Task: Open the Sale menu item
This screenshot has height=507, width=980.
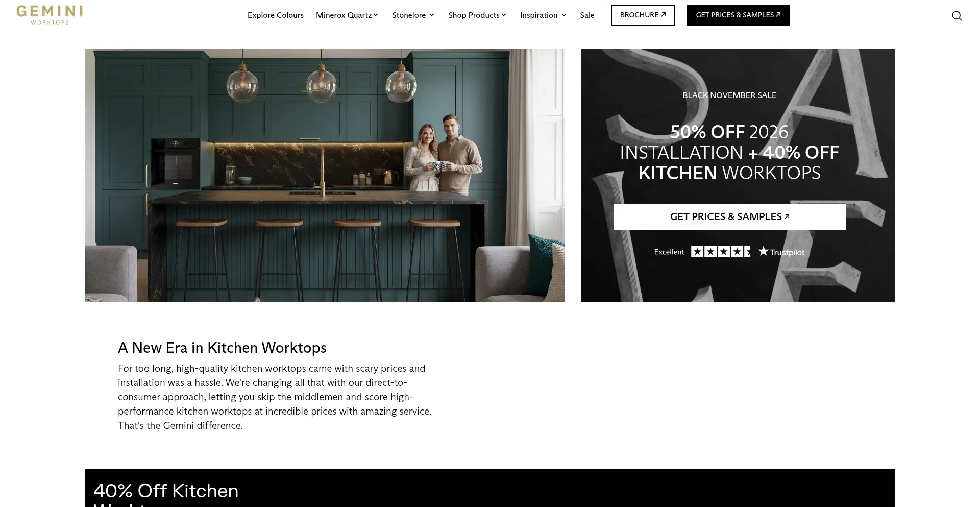Action: [x=587, y=15]
